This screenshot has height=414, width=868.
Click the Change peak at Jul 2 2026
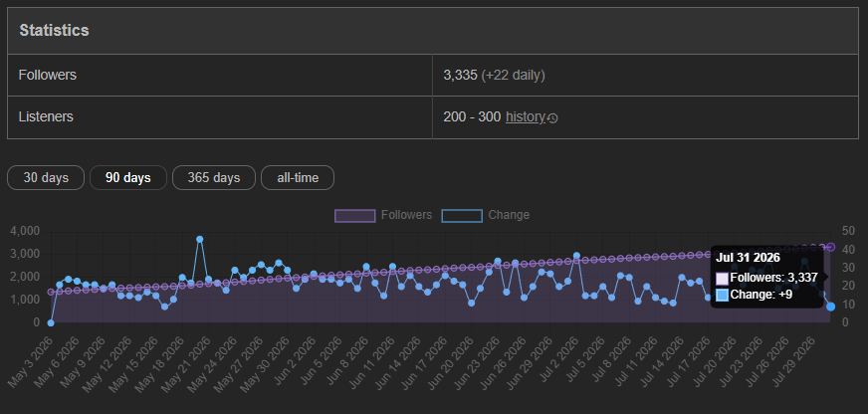click(576, 255)
